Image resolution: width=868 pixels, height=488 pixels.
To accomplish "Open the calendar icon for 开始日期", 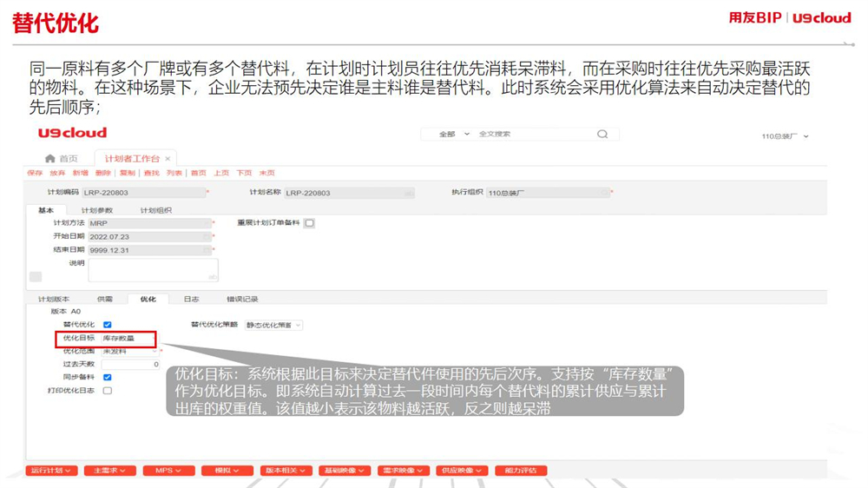I will tap(207, 236).
